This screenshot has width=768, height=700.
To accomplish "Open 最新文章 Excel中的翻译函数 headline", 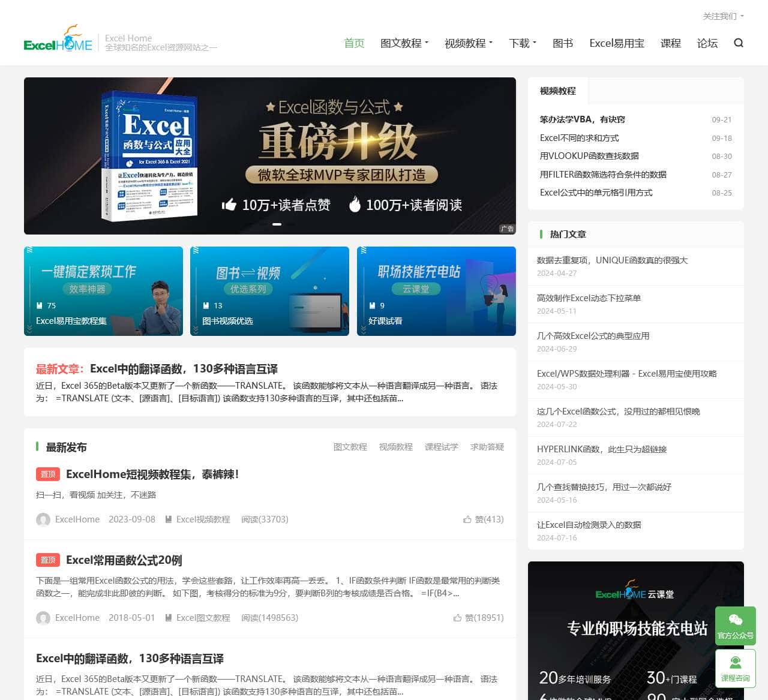I will [x=184, y=369].
